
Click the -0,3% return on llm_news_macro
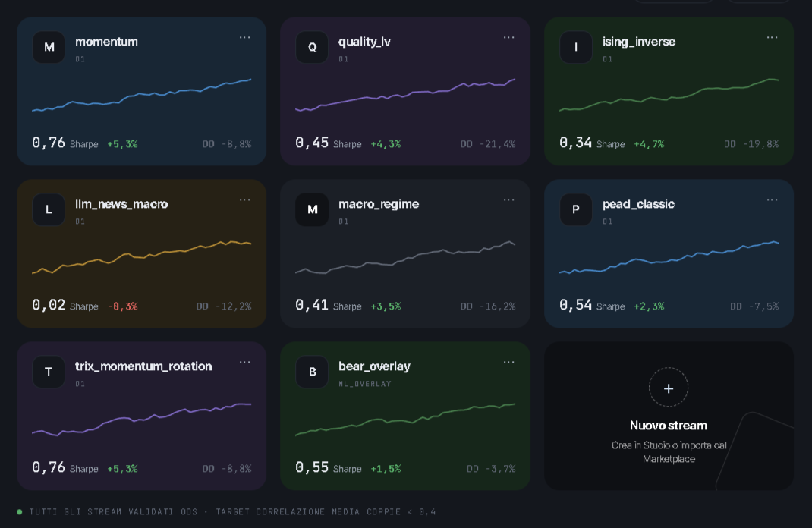point(123,306)
